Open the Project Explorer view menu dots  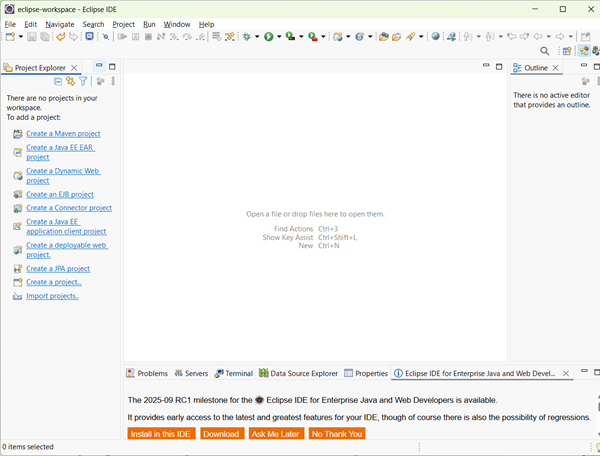[x=113, y=81]
